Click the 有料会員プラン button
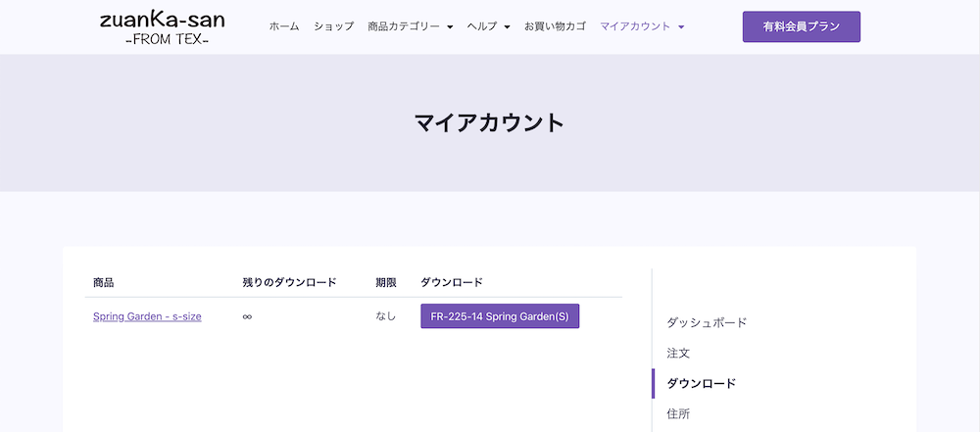The image size is (980, 432). [x=802, y=26]
